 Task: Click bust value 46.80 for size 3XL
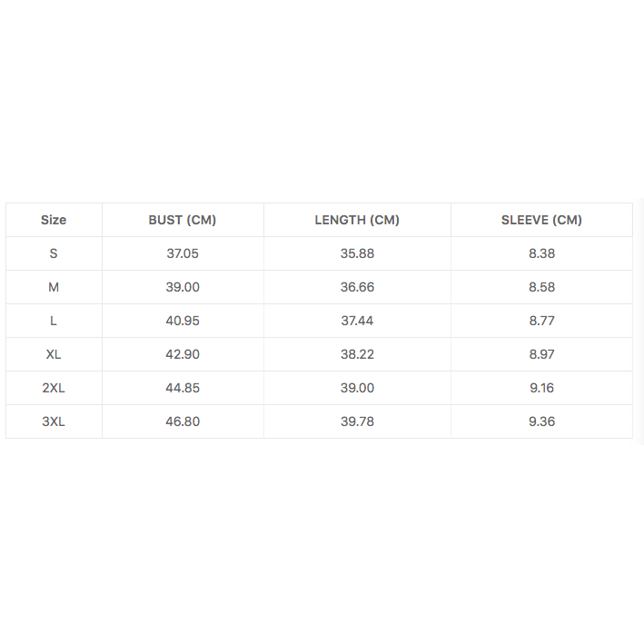(183, 421)
